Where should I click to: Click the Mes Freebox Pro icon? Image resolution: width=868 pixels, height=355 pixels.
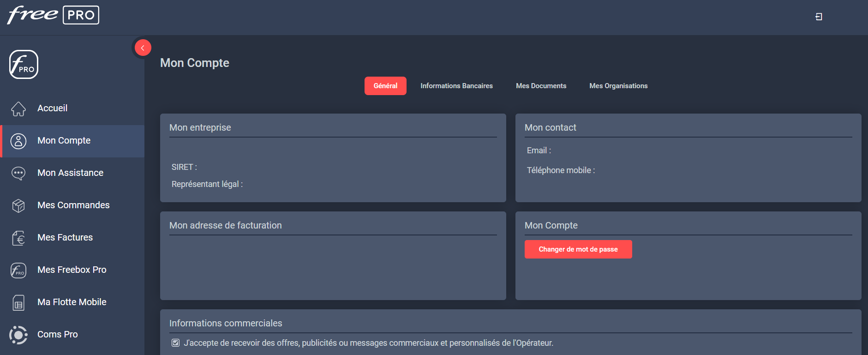click(x=18, y=271)
